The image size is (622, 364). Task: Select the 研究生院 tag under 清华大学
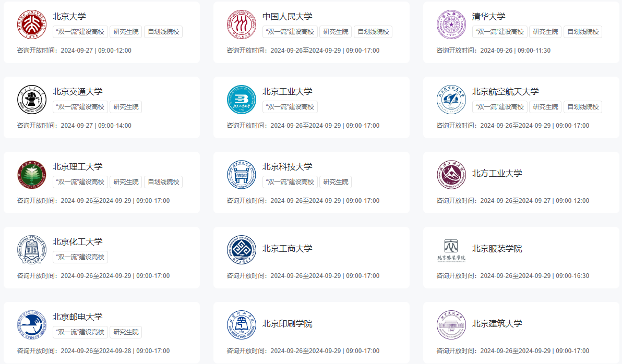tap(545, 32)
